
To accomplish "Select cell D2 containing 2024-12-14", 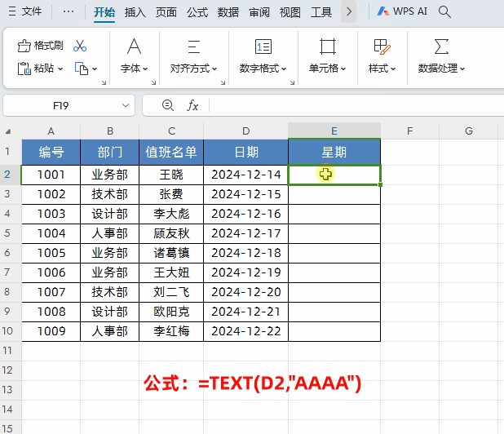I will tap(245, 175).
